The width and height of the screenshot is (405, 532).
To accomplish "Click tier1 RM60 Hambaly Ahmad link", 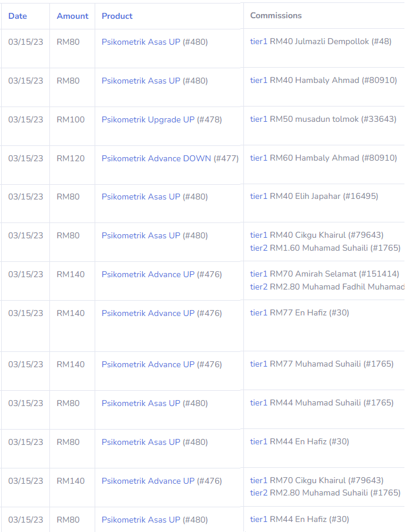I will click(x=259, y=158).
